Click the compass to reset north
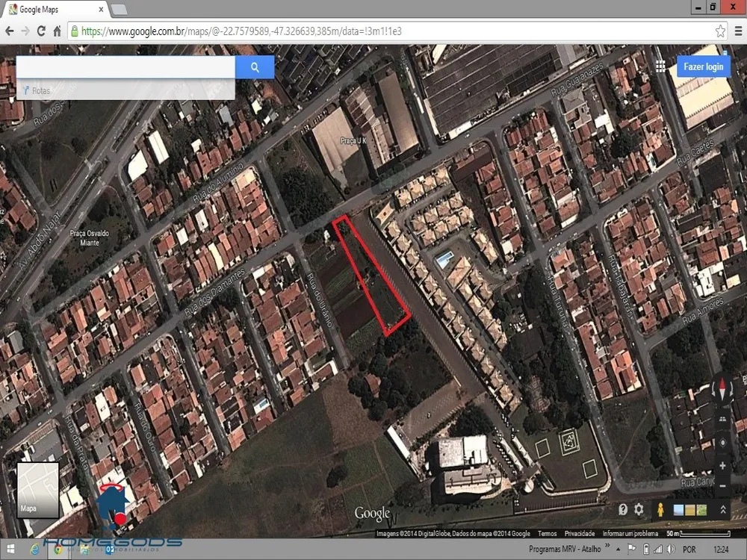The image size is (747, 560). click(x=722, y=388)
